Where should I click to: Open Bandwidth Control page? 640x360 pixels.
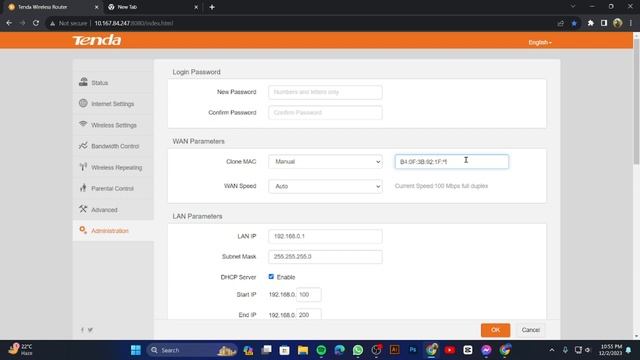point(115,146)
